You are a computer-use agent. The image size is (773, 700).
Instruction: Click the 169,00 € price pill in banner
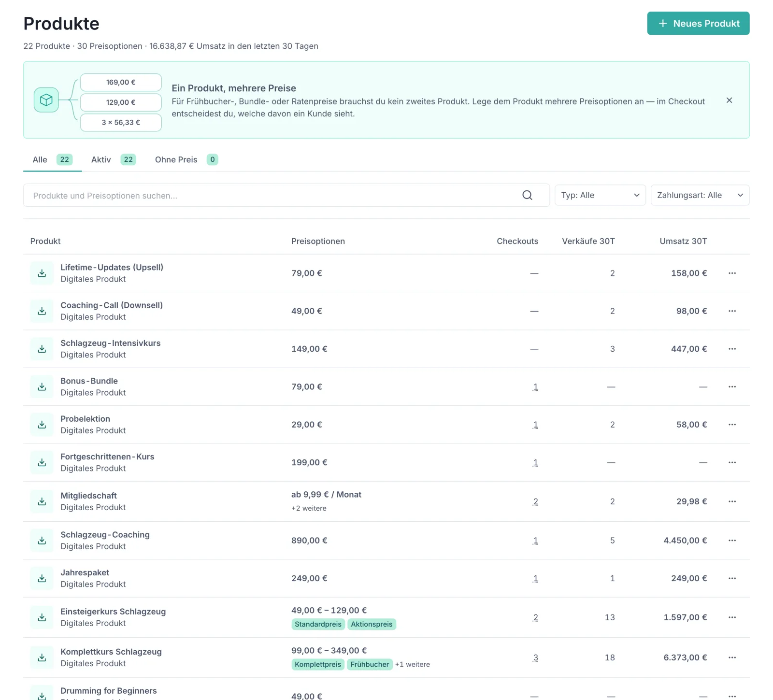coord(121,82)
